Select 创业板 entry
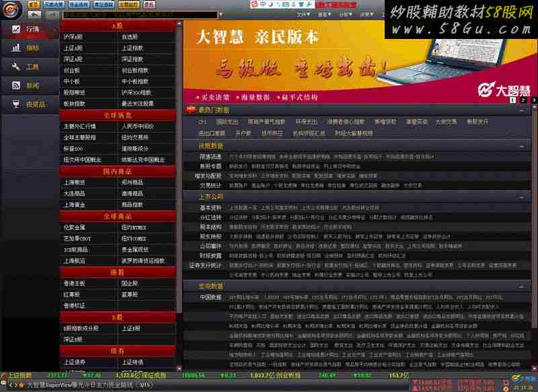The height and width of the screenshot is (392, 538). pyautogui.click(x=72, y=71)
